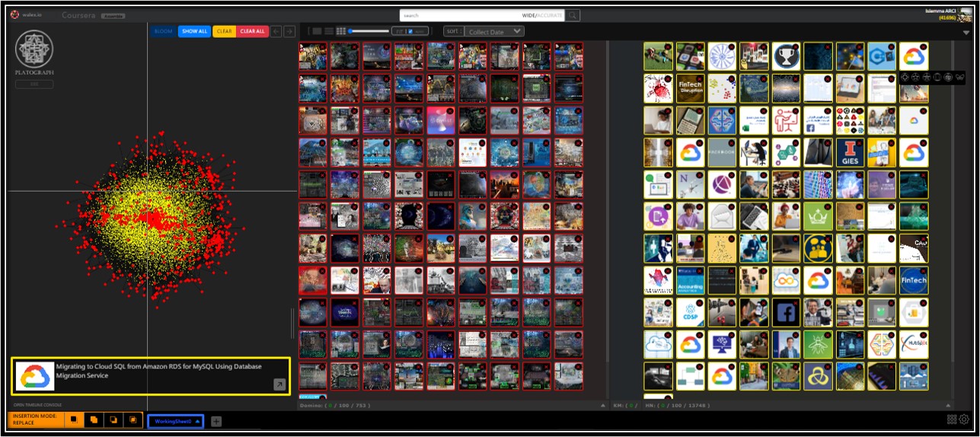Screen dimensions: 980x437
Task: Expand the WorkingSheet0 tab menu
Action: click(198, 421)
